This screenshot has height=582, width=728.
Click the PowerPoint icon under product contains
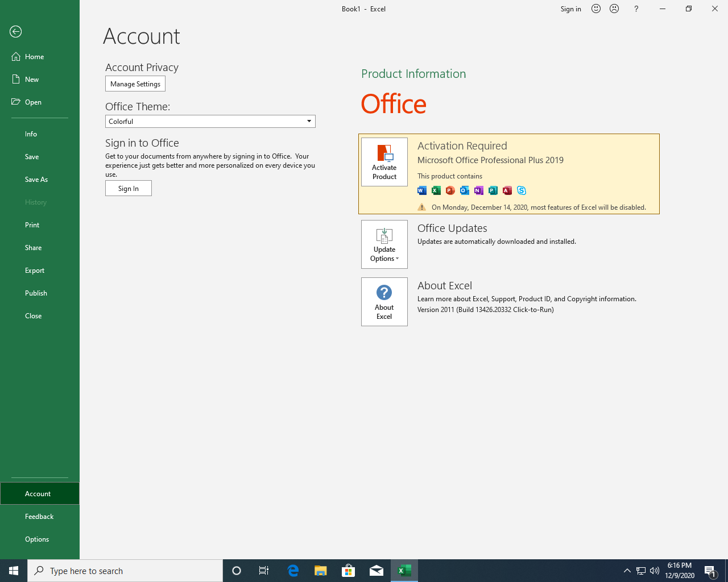(x=450, y=190)
